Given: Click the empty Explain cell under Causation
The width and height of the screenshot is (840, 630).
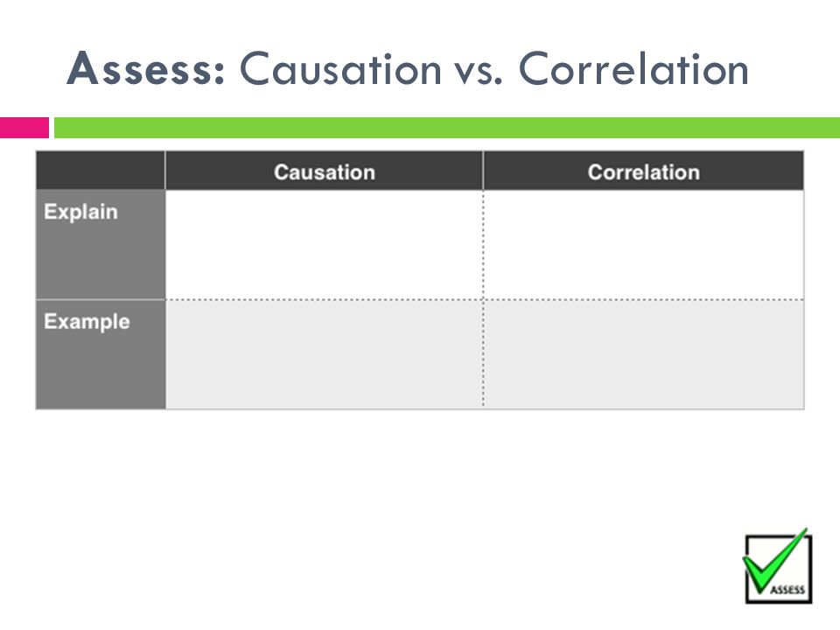Looking at the screenshot, I should 324,245.
